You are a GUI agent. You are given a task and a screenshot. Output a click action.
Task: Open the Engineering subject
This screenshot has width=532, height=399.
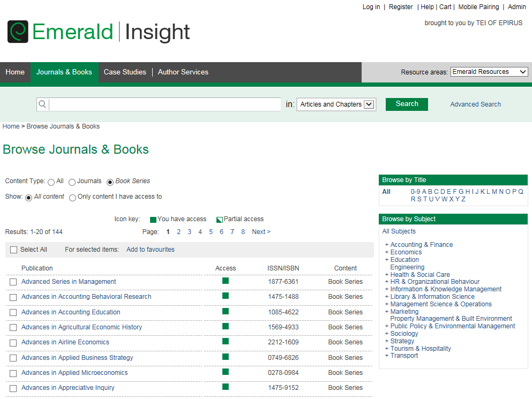click(407, 267)
